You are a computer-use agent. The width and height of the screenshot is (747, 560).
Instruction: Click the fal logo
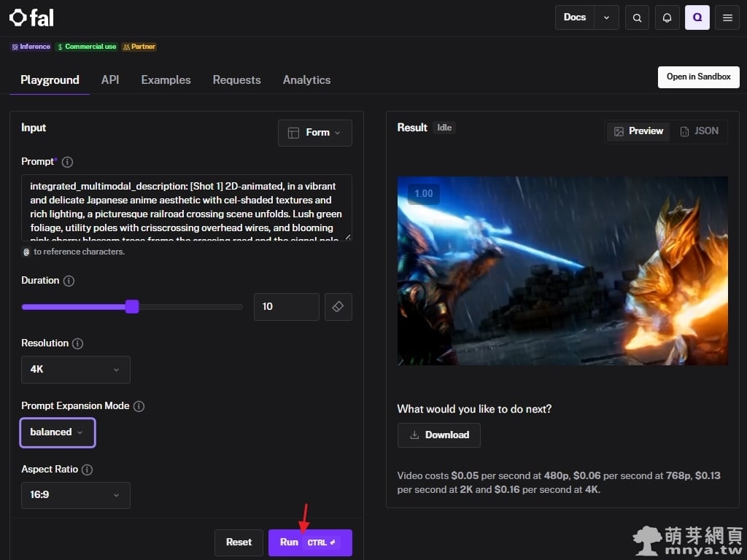click(31, 18)
